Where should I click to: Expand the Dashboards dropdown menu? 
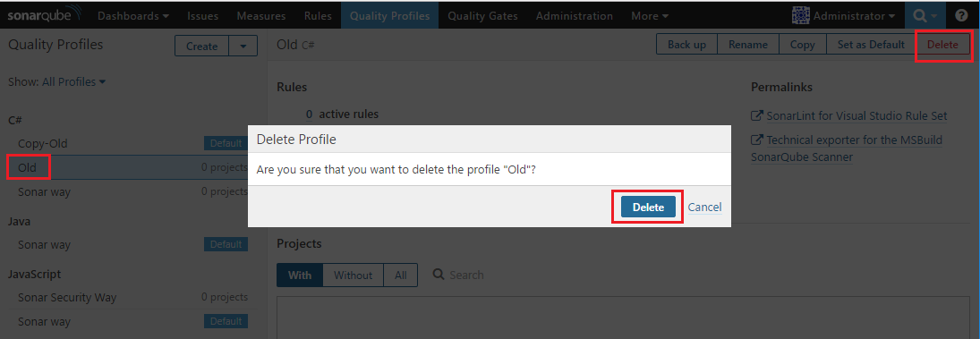pos(133,15)
